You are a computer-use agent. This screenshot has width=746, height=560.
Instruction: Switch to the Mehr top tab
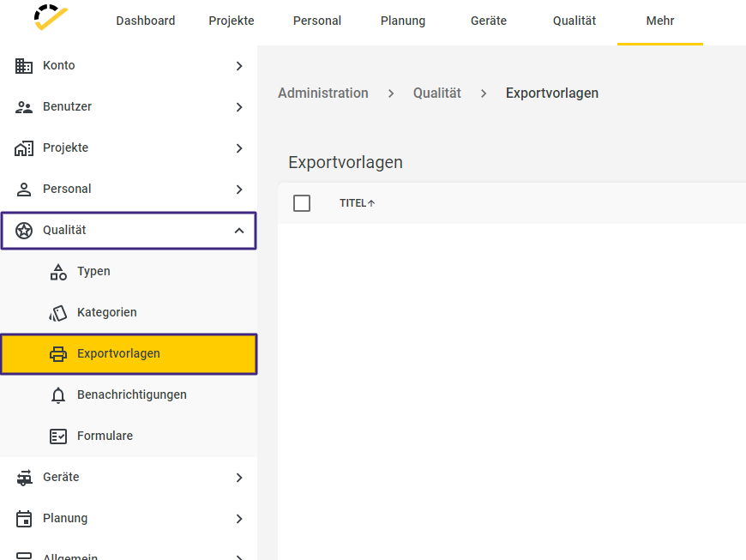660,21
